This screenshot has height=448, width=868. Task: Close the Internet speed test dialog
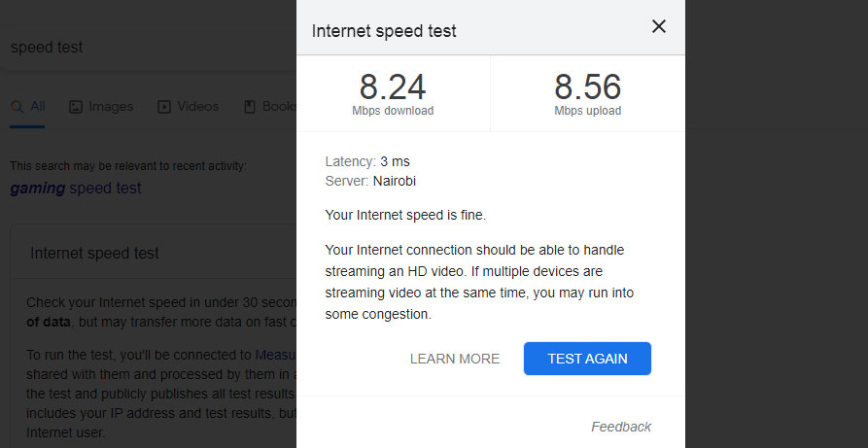pos(659,27)
